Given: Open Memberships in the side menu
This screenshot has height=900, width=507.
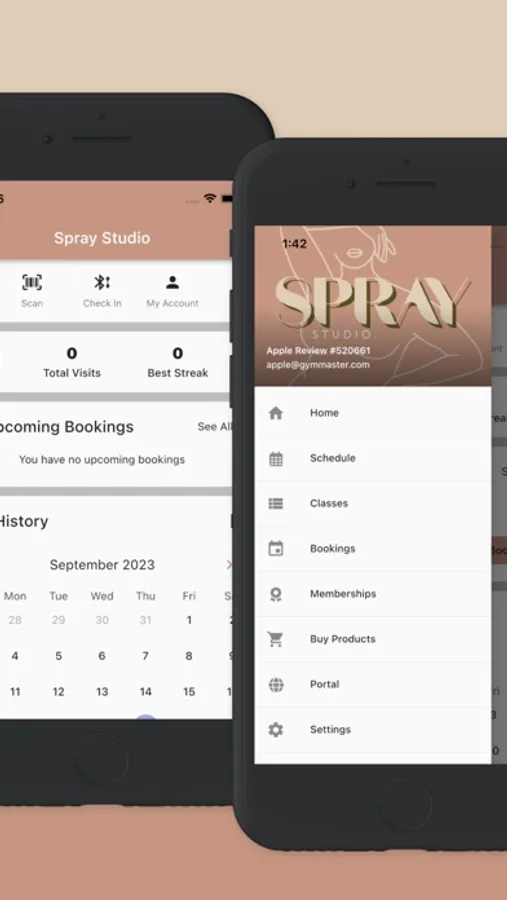Looking at the screenshot, I should [x=373, y=594].
